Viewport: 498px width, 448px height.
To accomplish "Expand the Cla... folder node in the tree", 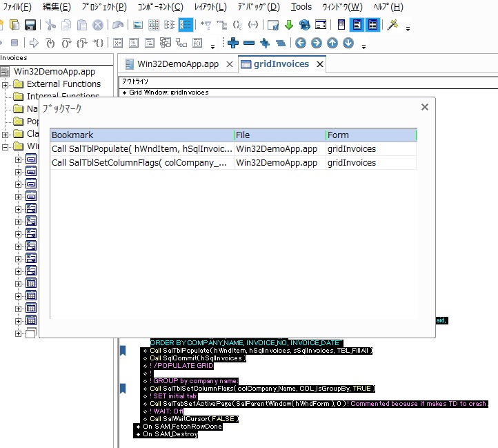I will [5, 135].
